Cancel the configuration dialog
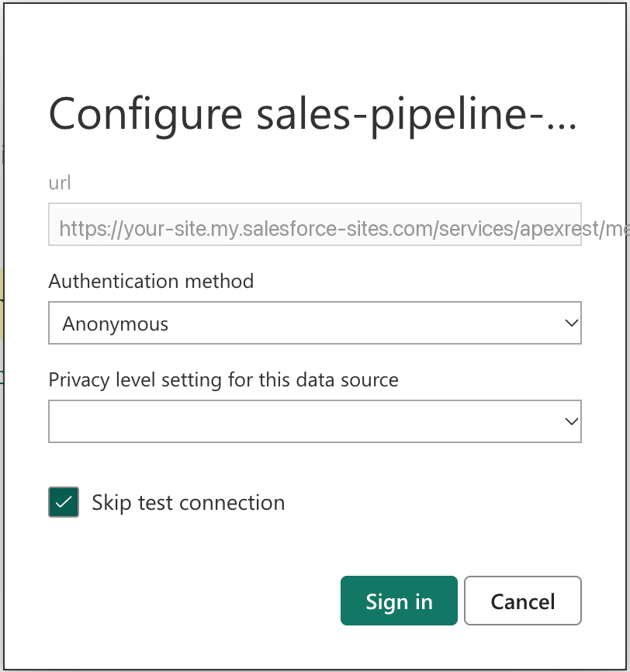 (x=522, y=601)
